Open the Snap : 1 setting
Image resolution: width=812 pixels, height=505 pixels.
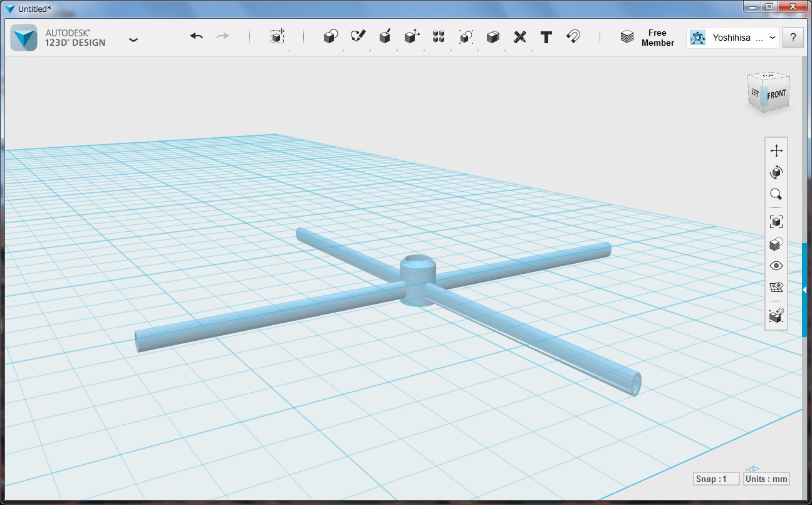coord(716,479)
